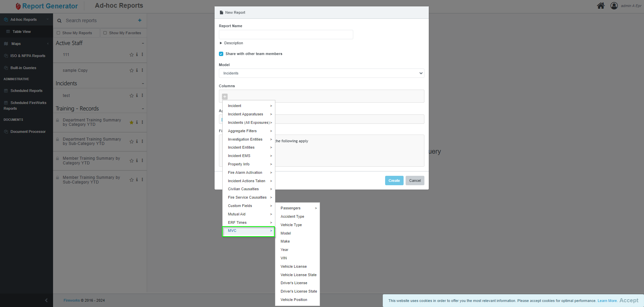
Task: Click the Report Name input field
Action: [286, 35]
